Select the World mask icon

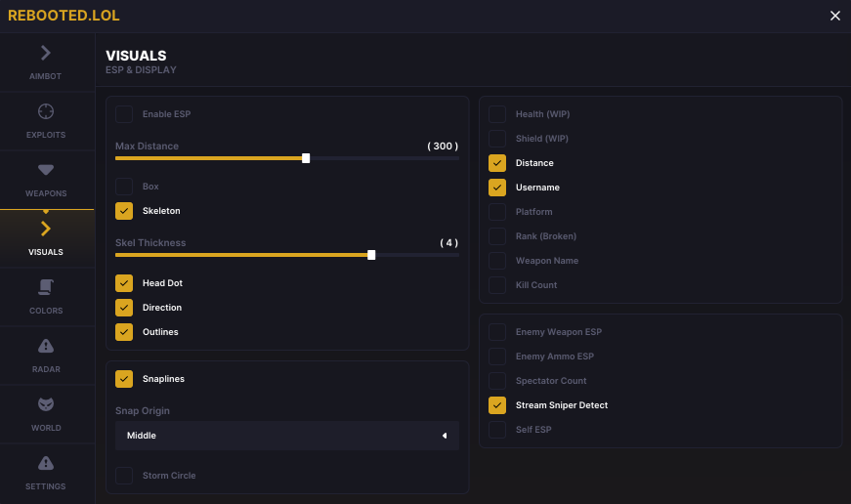[46, 404]
